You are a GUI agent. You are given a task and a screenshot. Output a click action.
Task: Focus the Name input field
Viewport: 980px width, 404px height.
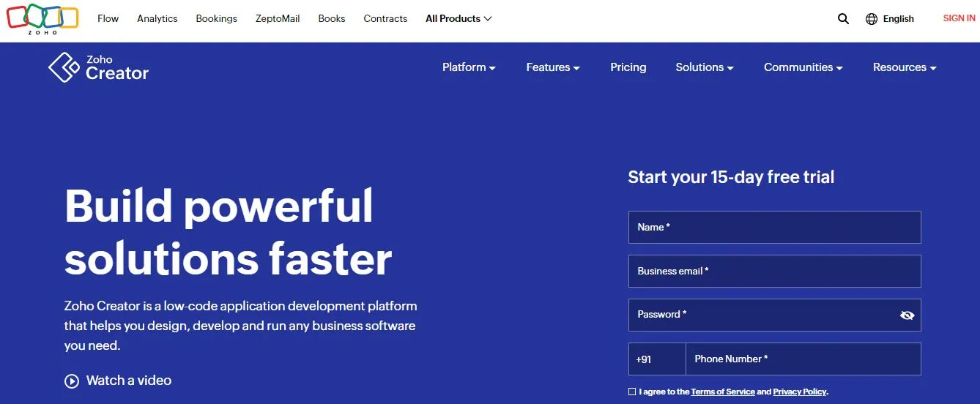point(774,227)
